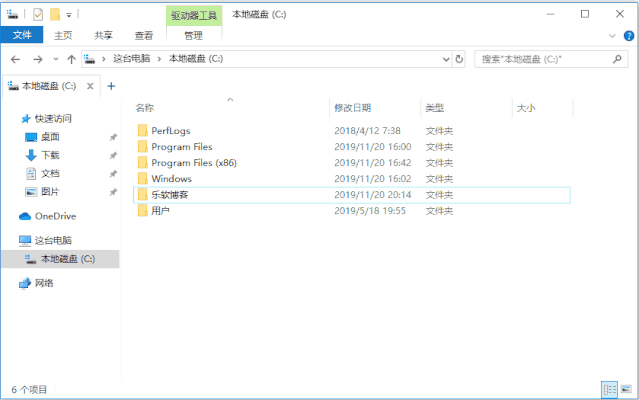Select the 驱动器工具 contextual tab
The width and height of the screenshot is (639, 400).
(194, 15)
